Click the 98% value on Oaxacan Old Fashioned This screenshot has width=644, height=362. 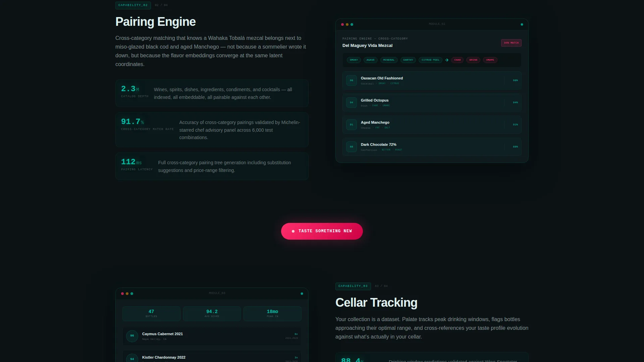[x=515, y=80]
